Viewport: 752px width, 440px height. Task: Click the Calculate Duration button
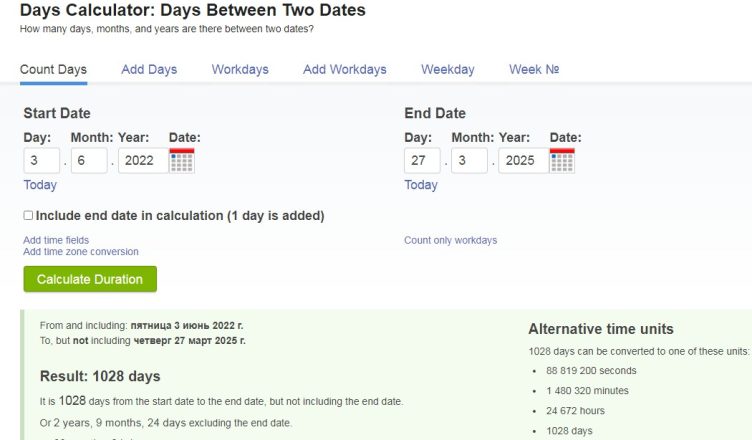click(x=90, y=279)
